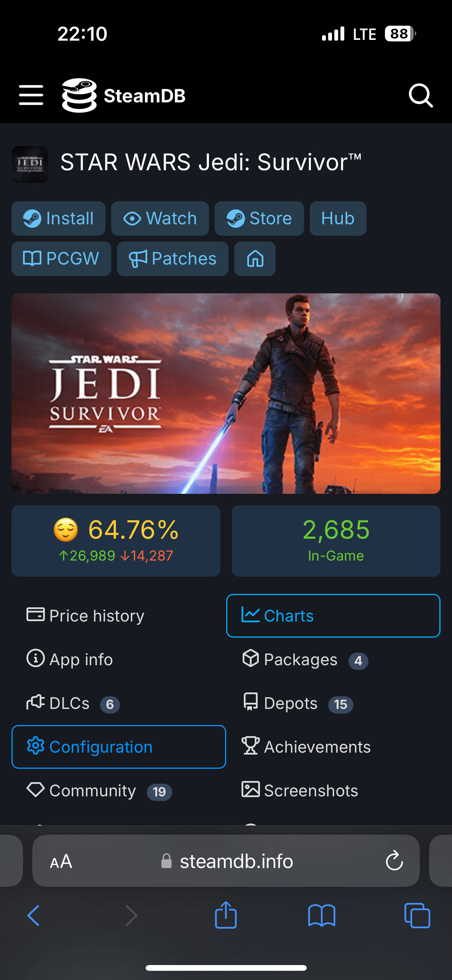Image resolution: width=452 pixels, height=980 pixels.
Task: Tap Safari's share icon
Action: click(x=226, y=915)
